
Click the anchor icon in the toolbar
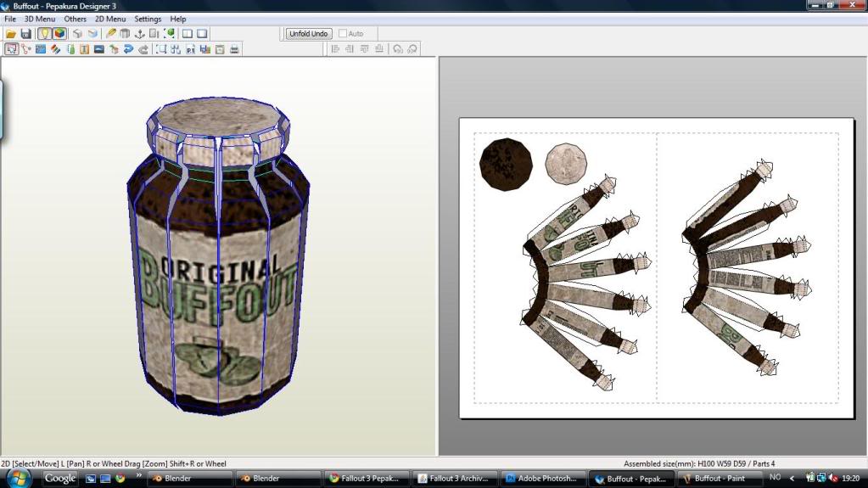(x=139, y=34)
